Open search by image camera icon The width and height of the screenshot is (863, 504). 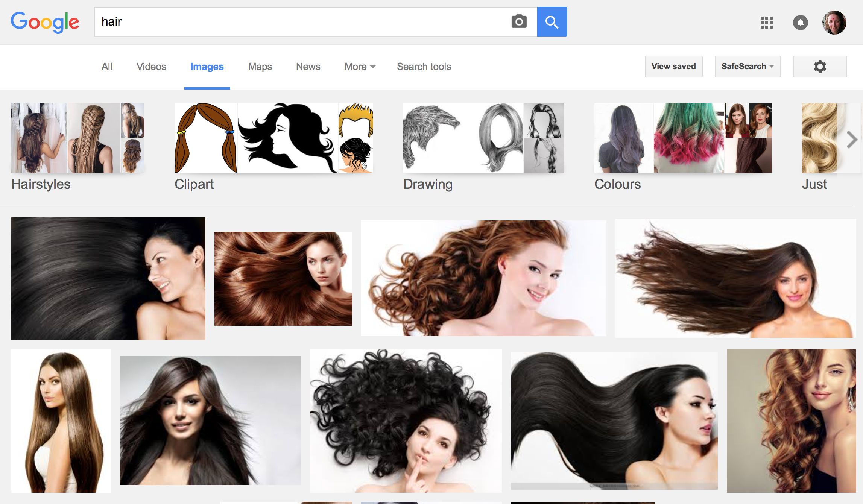pos(519,22)
